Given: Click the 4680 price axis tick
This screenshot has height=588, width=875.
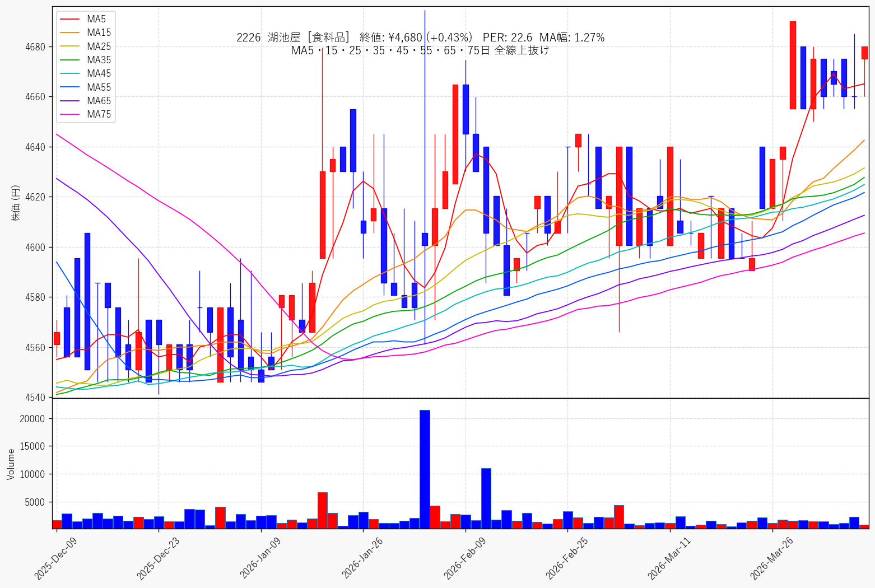Looking at the screenshot, I should (35, 47).
